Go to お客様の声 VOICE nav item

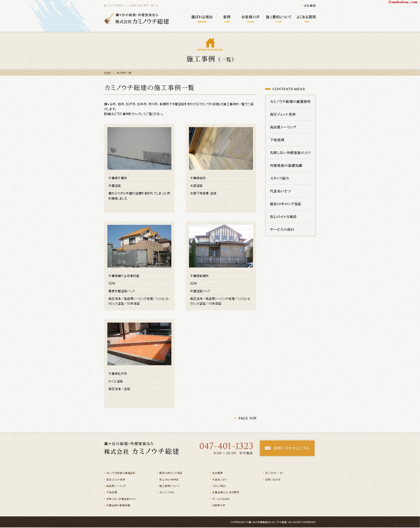(x=250, y=19)
